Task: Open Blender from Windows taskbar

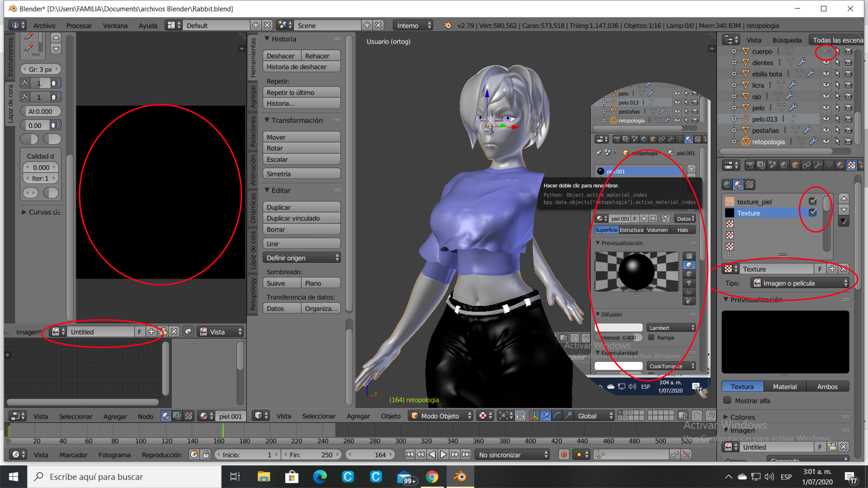Action: pyautogui.click(x=460, y=477)
